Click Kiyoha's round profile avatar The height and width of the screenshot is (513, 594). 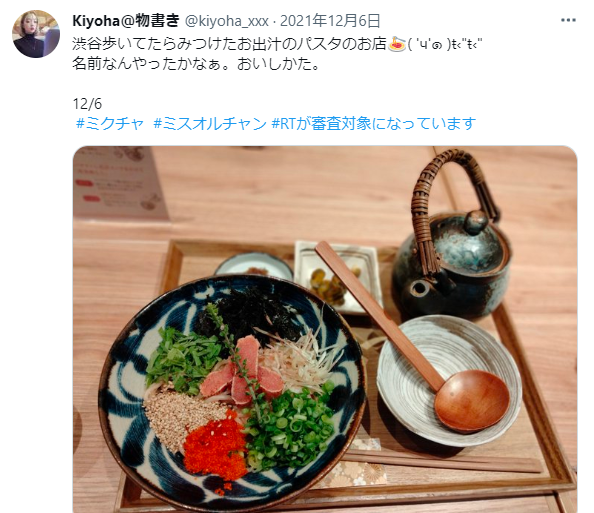click(x=36, y=34)
